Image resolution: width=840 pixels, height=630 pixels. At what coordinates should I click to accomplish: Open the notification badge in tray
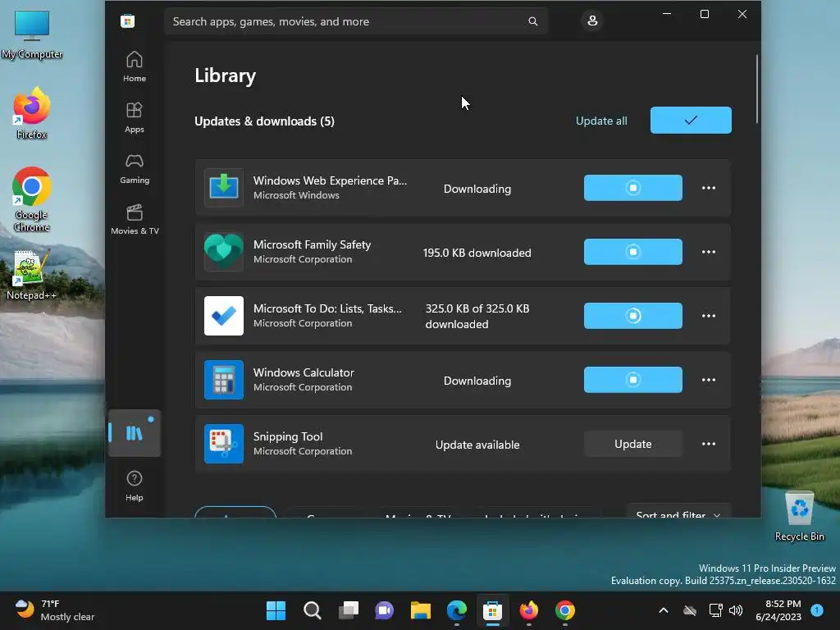tap(817, 609)
